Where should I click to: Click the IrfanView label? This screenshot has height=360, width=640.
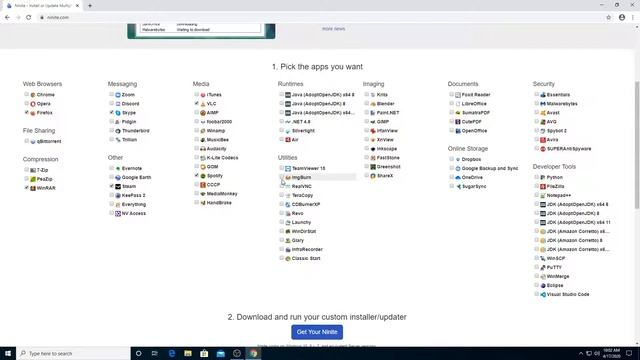(x=387, y=131)
